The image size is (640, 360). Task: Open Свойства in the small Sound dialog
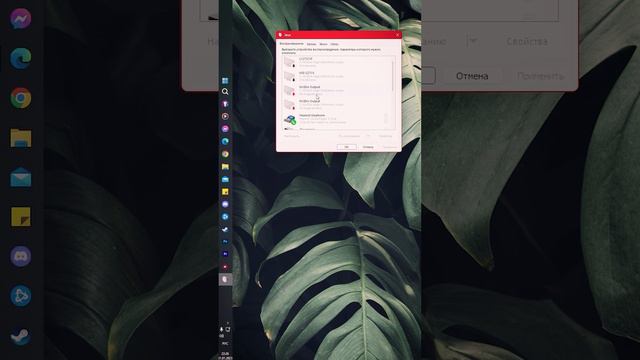point(385,136)
